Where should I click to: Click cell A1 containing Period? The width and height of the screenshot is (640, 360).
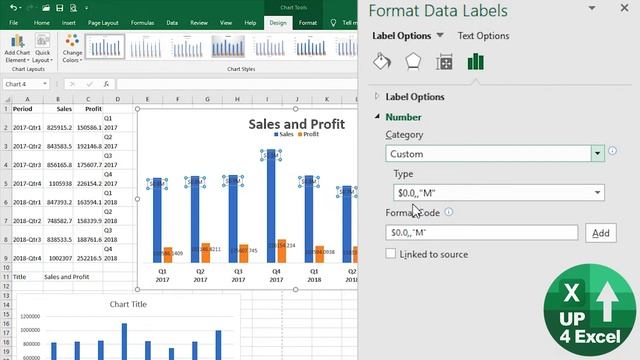click(x=27, y=109)
